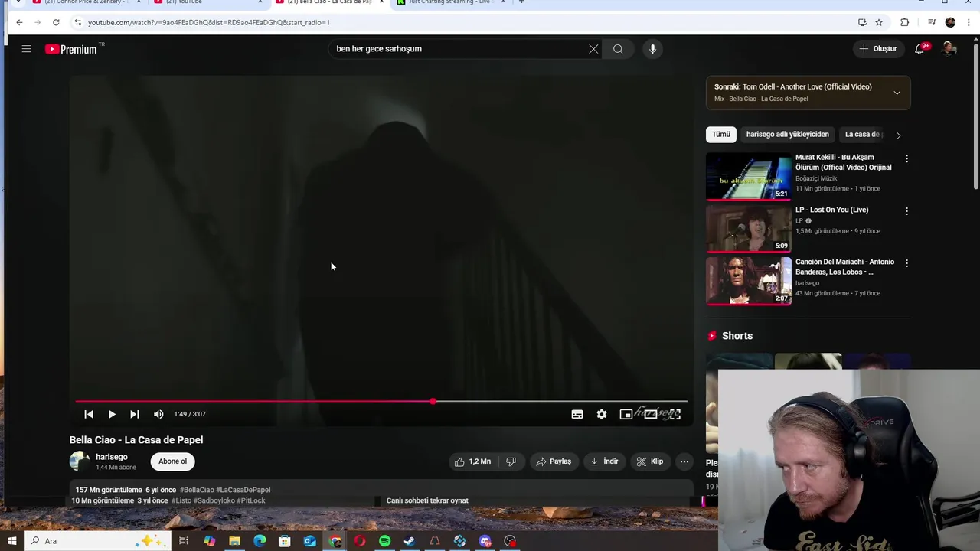Like the video with 1,2 Mn thumbs-up

click(472, 461)
